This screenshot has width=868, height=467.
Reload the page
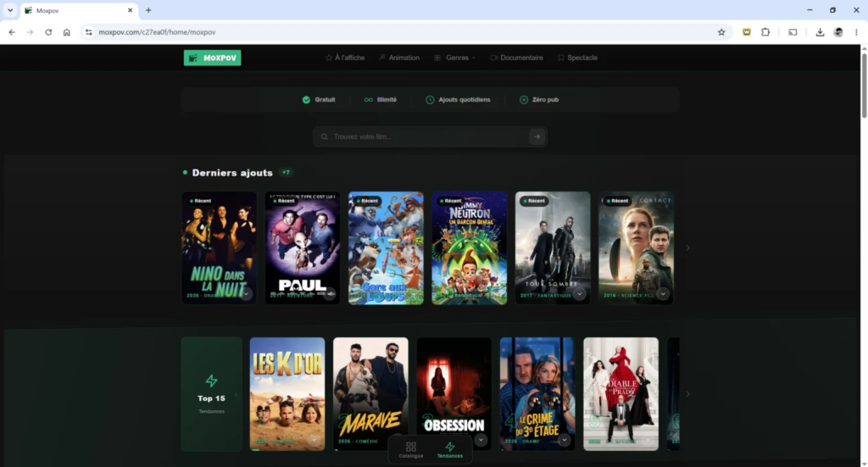click(x=48, y=32)
